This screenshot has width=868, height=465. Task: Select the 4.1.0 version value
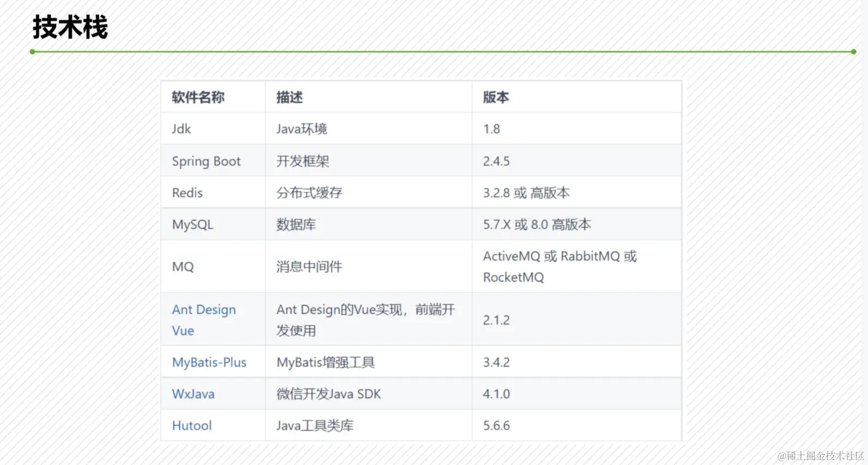coord(496,394)
